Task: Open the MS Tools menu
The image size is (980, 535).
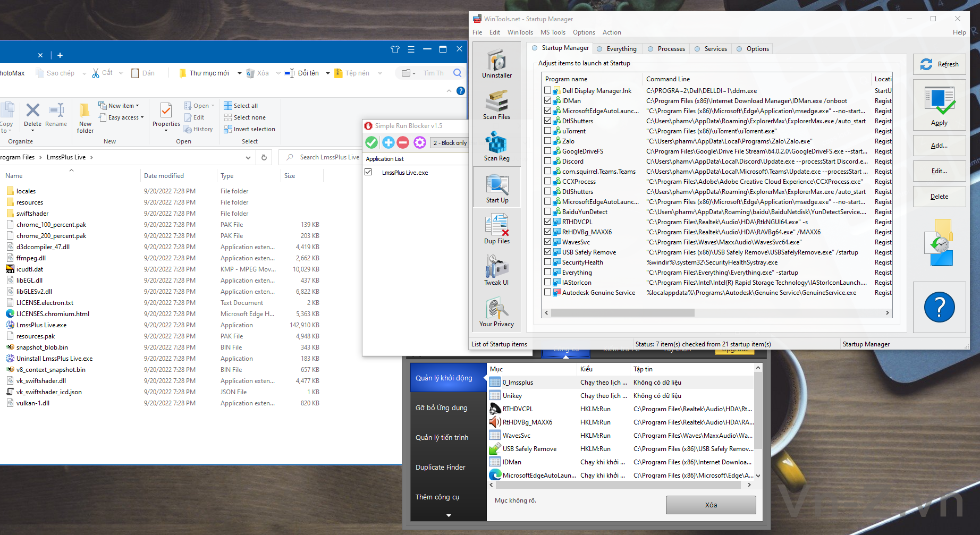Action: (553, 32)
